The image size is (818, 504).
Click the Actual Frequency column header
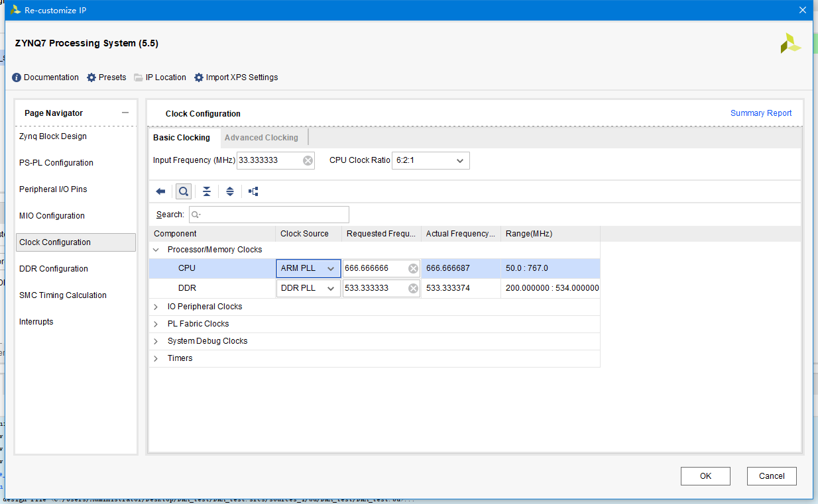pos(461,234)
